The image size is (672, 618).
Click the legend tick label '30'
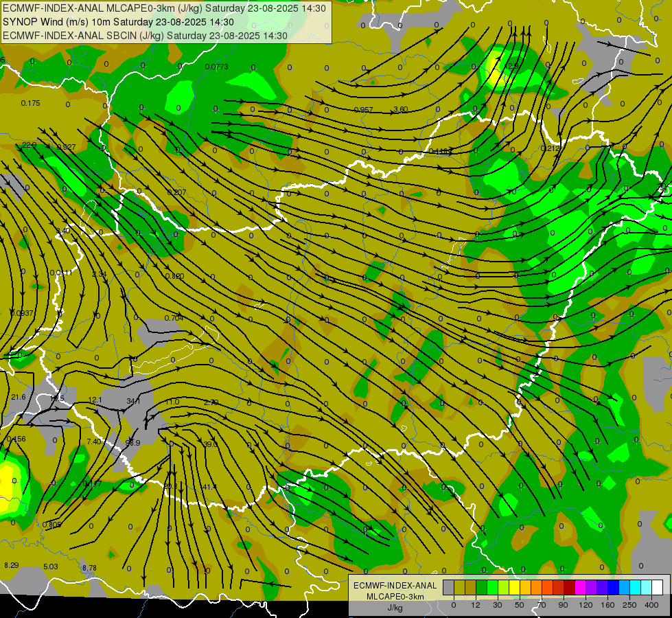coord(497,605)
